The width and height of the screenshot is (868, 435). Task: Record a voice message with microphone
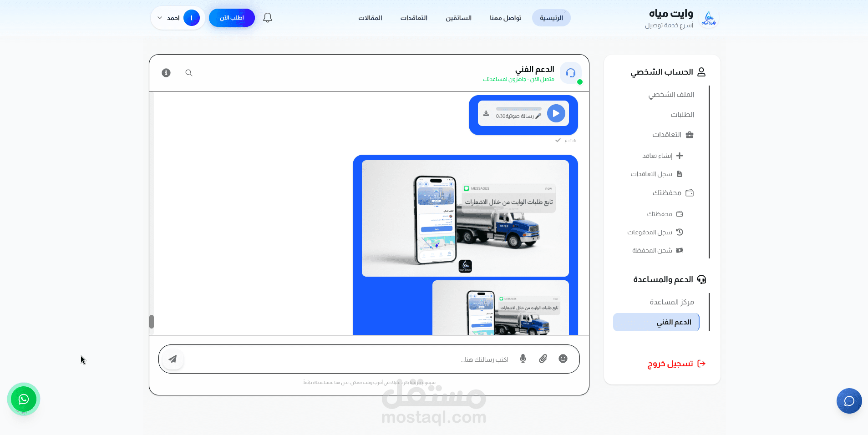click(523, 359)
